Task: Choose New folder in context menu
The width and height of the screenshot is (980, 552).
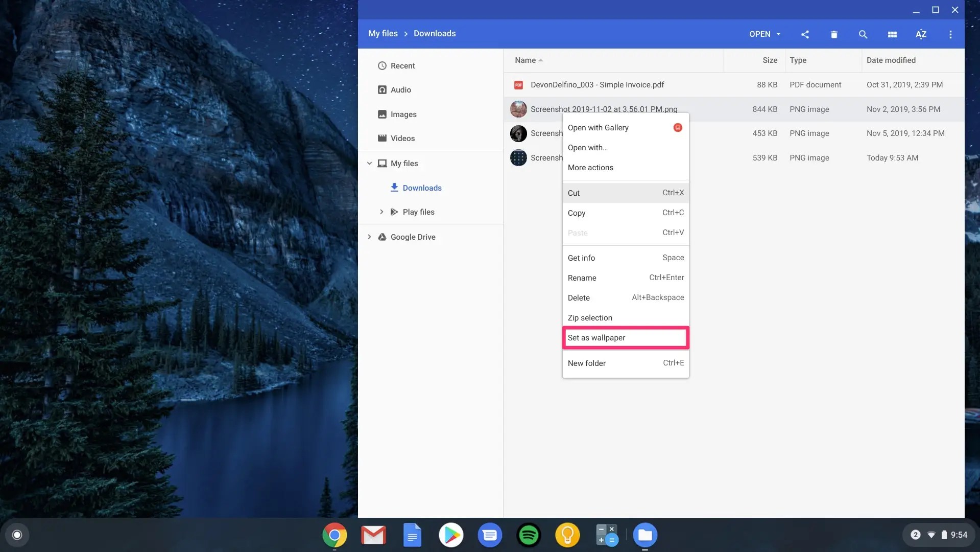Action: (626, 363)
